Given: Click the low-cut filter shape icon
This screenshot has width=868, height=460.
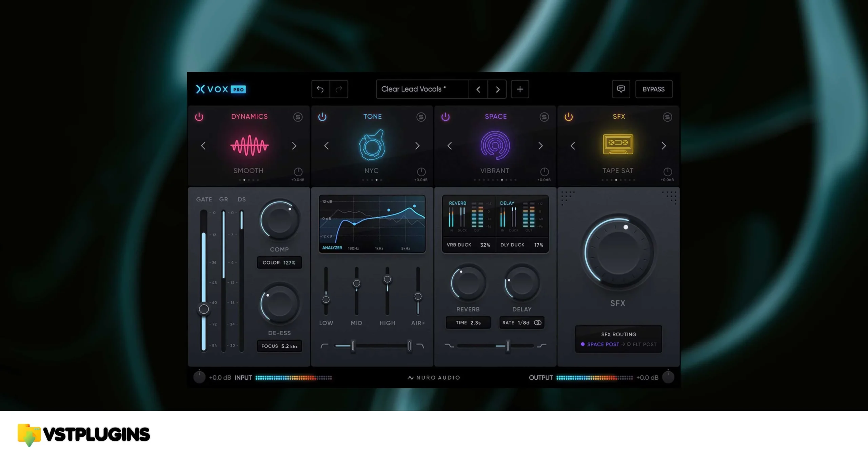Looking at the screenshot, I should click(x=324, y=346).
